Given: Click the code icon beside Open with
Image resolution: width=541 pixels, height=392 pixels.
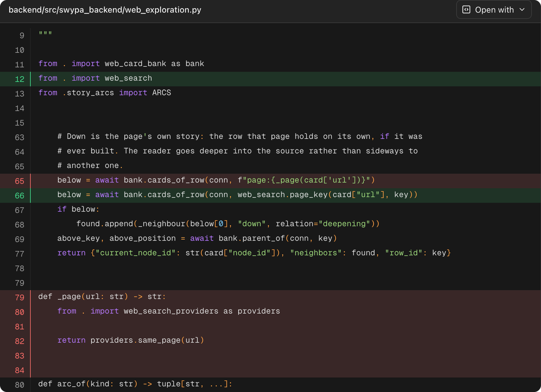Looking at the screenshot, I should 466,10.
